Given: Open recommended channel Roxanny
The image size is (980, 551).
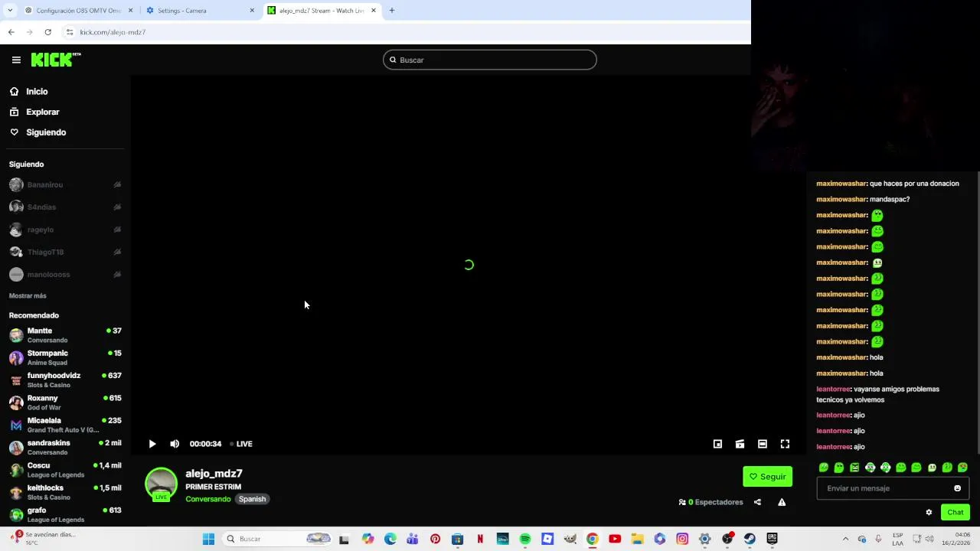Looking at the screenshot, I should 65,403.
